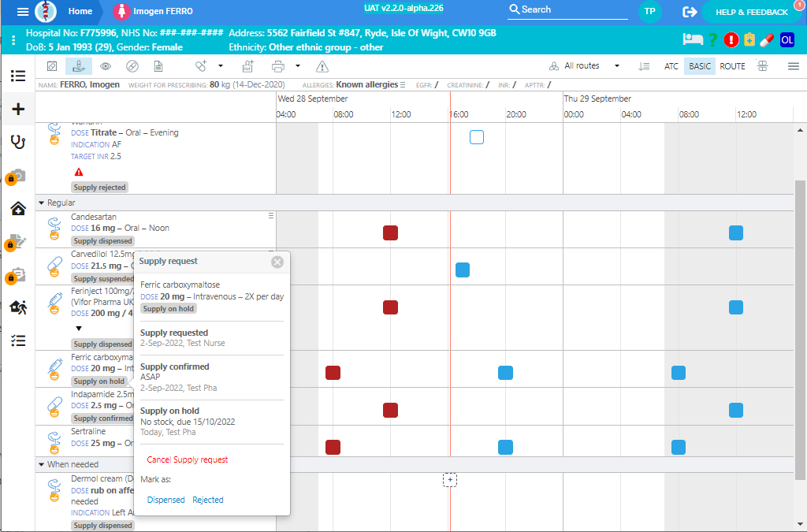Click the warning triangle toolbar icon
Screen dimensions: 807x532
(322, 66)
